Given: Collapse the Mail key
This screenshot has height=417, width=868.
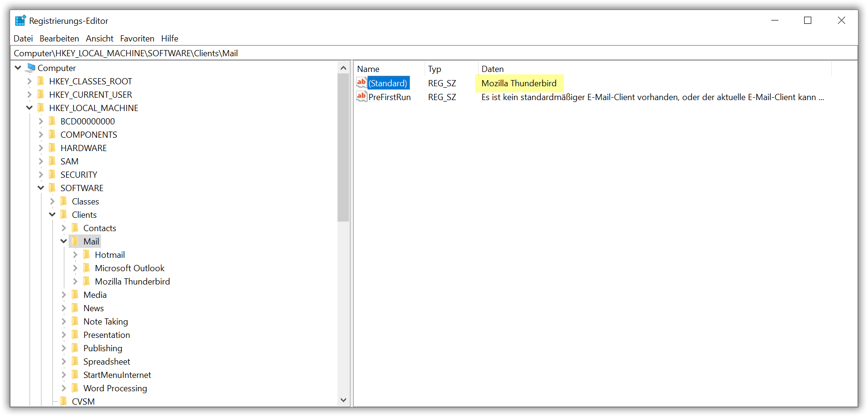Looking at the screenshot, I should click(64, 241).
